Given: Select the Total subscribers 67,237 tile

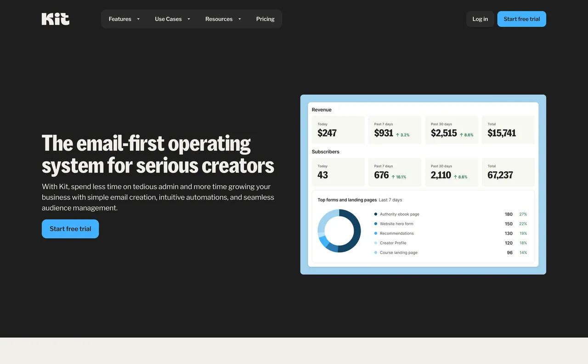Looking at the screenshot, I should [508, 172].
